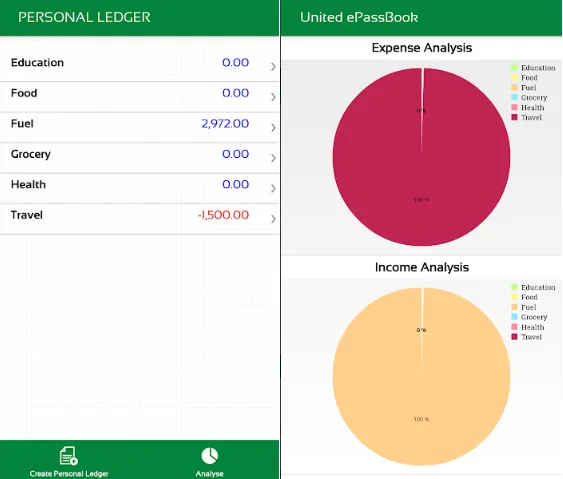Click Grocery swatch in Expense Analysis legend
The height and width of the screenshot is (479, 563).
pos(514,97)
